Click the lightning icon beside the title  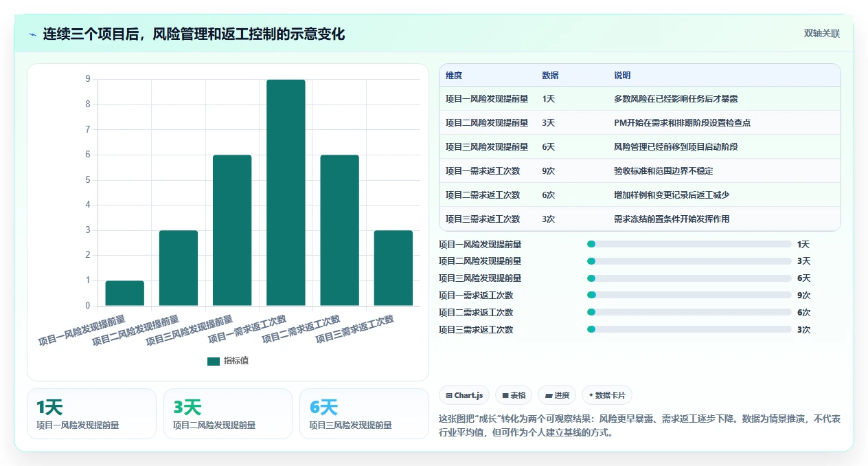pos(32,34)
